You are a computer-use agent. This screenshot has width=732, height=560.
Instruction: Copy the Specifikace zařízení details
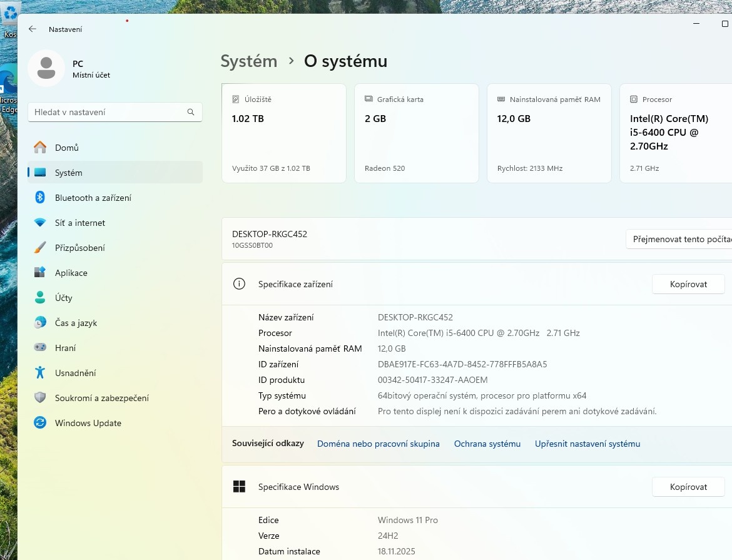(x=688, y=283)
